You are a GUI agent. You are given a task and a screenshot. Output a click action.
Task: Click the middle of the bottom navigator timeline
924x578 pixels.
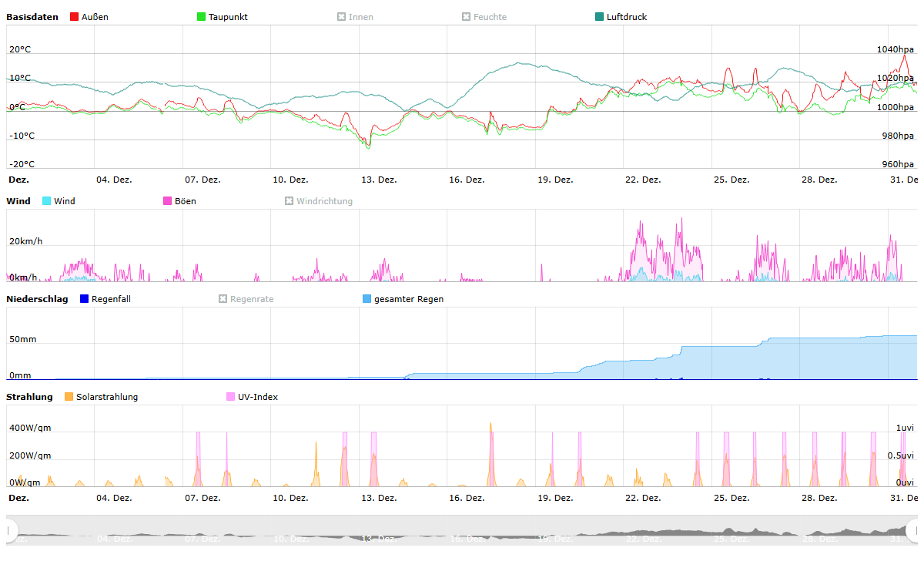[x=462, y=530]
